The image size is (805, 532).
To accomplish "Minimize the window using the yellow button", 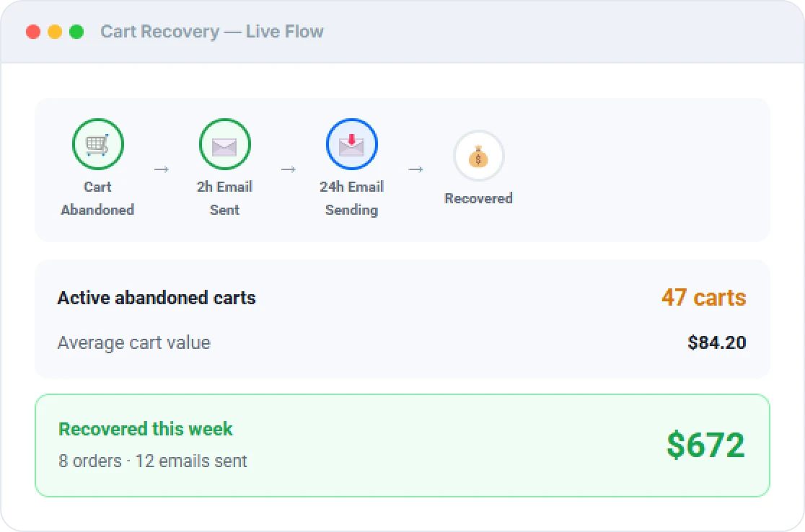I will click(x=55, y=32).
